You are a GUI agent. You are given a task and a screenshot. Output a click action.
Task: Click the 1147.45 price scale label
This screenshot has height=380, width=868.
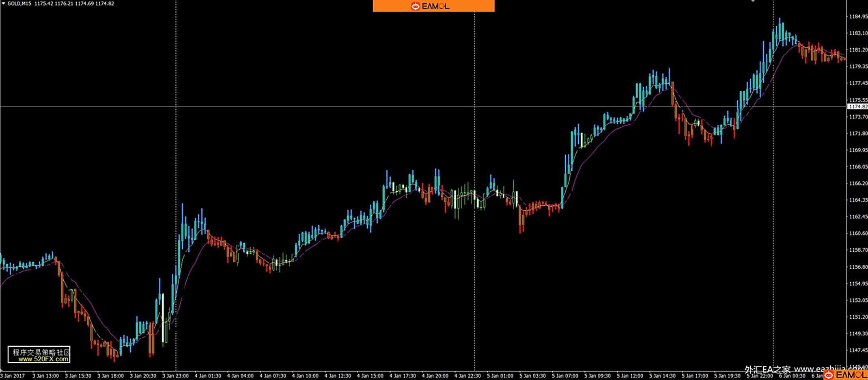point(858,350)
